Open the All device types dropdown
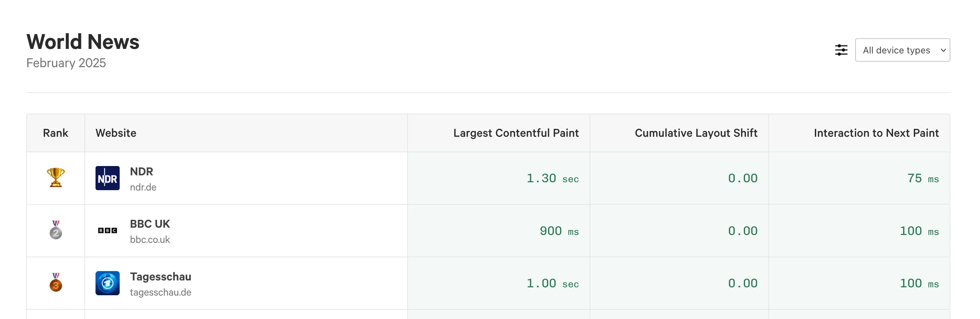This screenshot has width=980, height=319. click(x=902, y=50)
